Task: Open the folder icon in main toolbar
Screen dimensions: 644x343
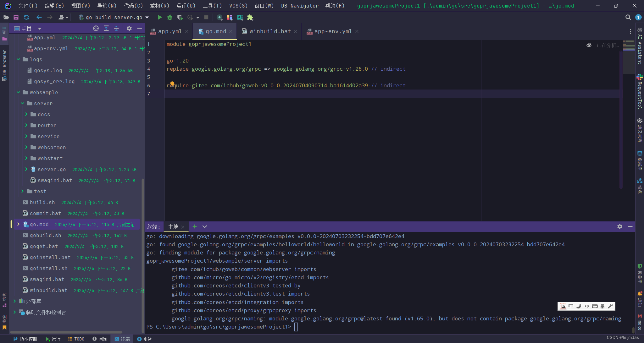Action: [6, 17]
